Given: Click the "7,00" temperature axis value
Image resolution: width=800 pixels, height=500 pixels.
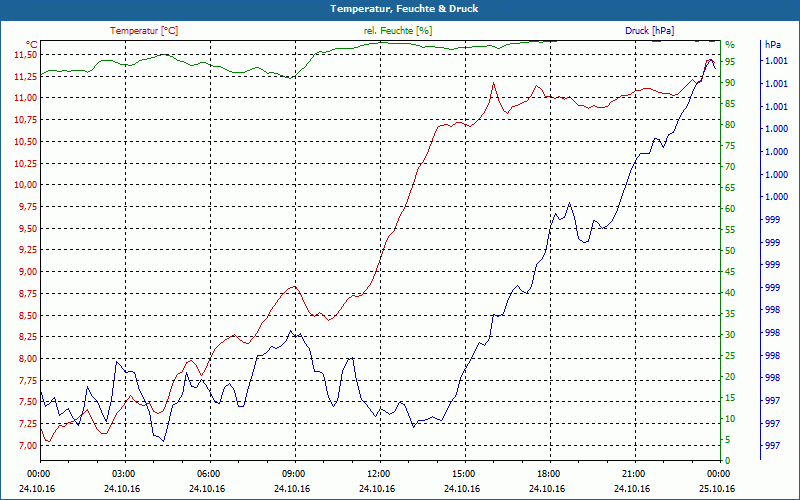Looking at the screenshot, I should [28, 445].
